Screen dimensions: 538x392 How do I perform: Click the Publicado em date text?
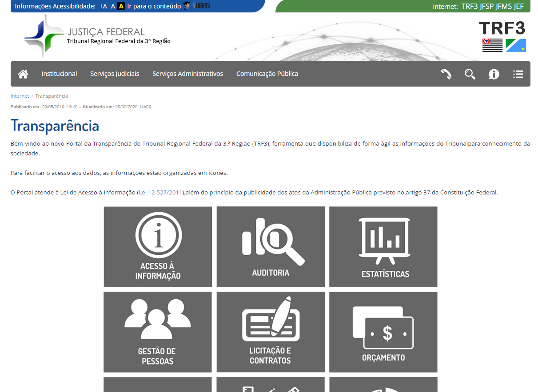tap(44, 107)
